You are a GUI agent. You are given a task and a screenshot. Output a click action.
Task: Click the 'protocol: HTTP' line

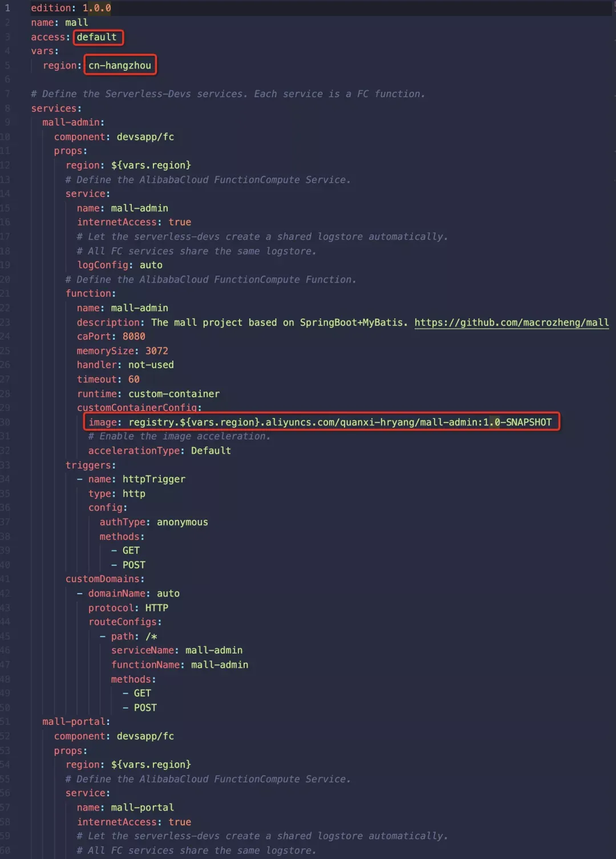[128, 607]
